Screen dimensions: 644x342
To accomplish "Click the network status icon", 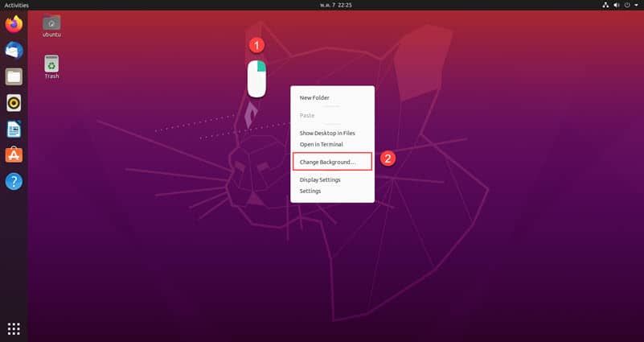I will click(605, 5).
